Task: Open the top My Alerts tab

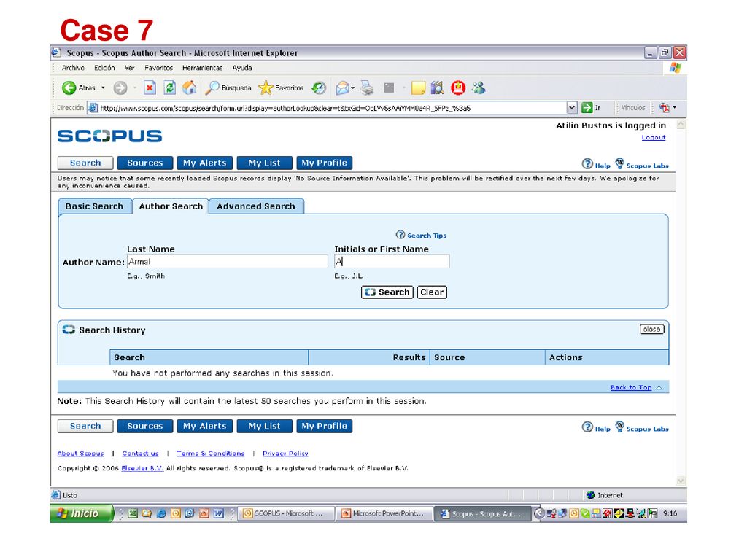Action: [205, 163]
